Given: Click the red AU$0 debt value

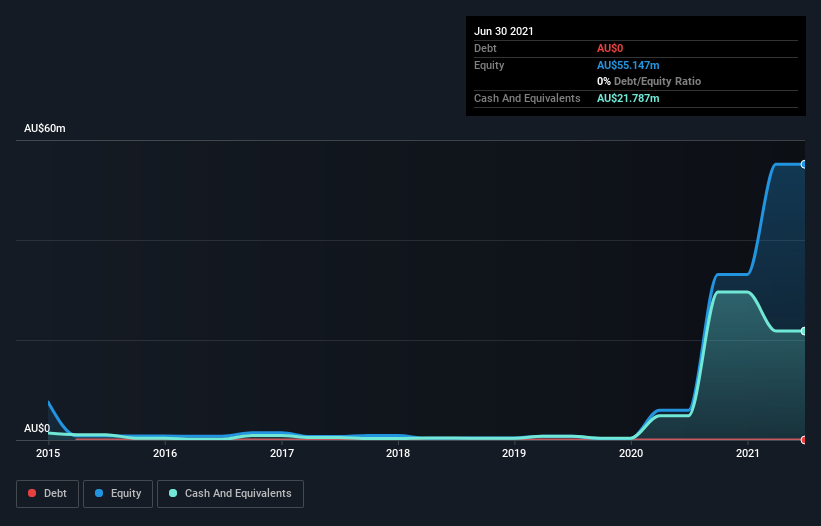Looking at the screenshot, I should [x=610, y=48].
